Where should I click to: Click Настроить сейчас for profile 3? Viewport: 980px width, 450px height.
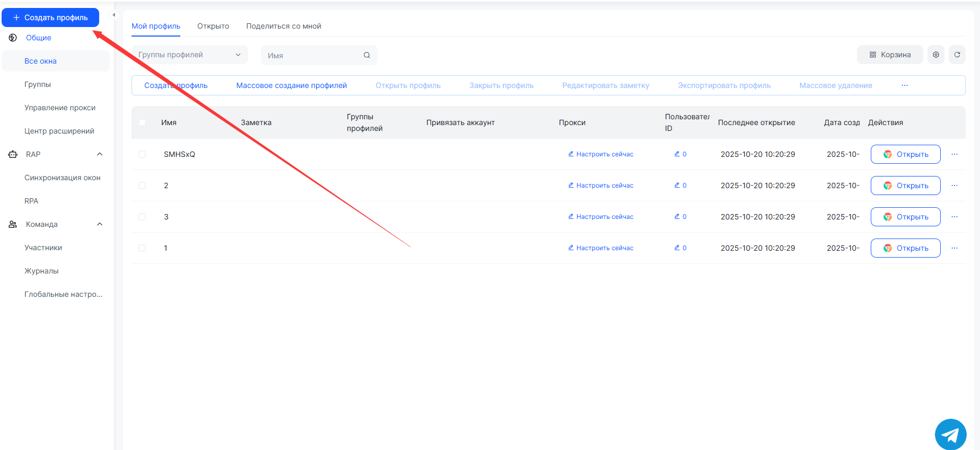click(601, 217)
